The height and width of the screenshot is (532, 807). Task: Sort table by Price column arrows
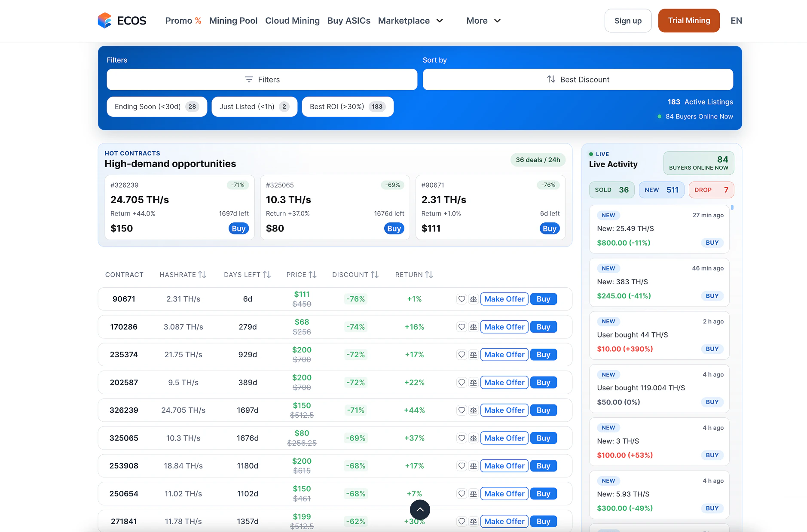coord(312,275)
